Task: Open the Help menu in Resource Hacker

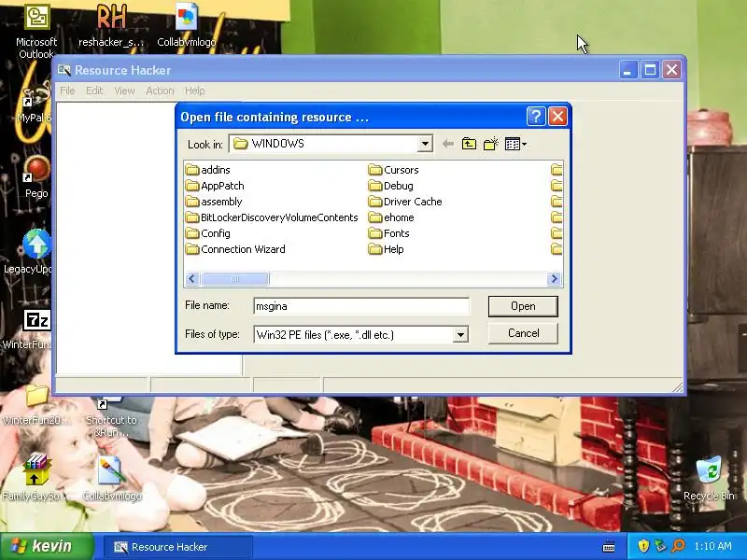Action: 194,91
